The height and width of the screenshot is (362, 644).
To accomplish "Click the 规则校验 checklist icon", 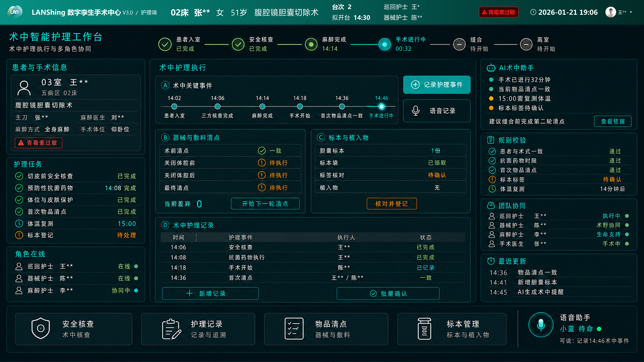I will click(x=491, y=140).
